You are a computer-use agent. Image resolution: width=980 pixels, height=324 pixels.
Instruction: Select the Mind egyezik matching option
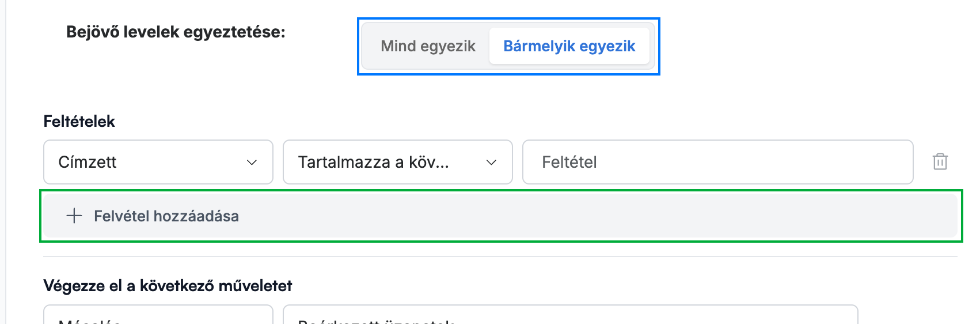coord(428,46)
